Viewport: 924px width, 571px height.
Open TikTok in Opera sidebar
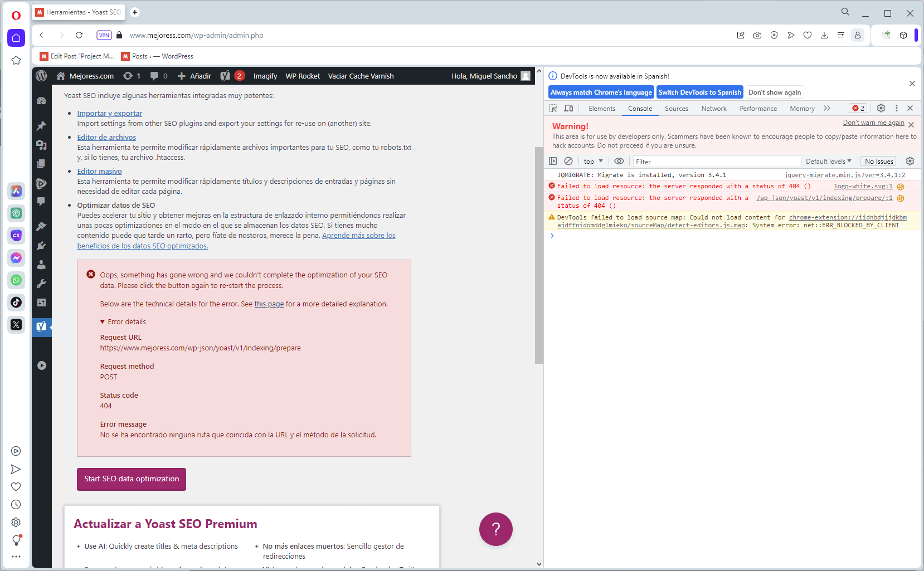coord(16,302)
